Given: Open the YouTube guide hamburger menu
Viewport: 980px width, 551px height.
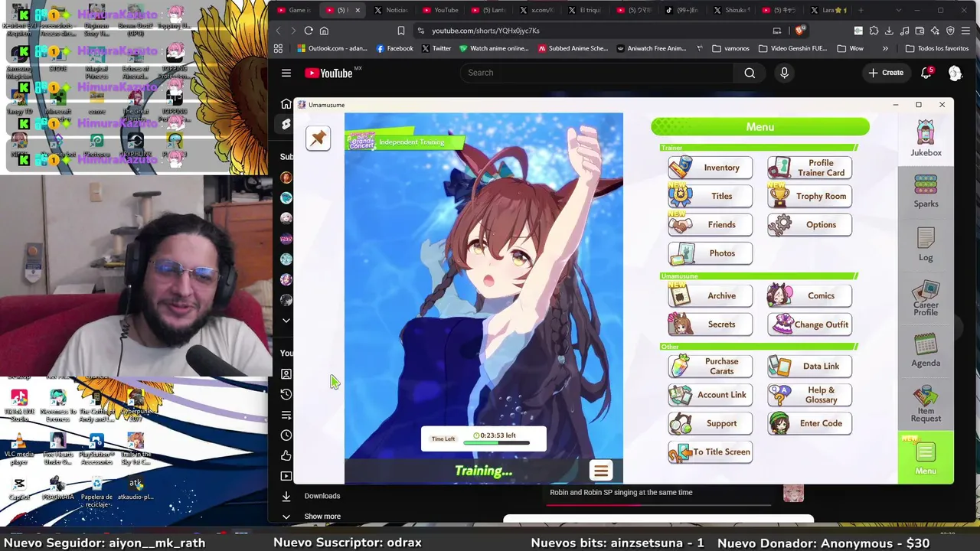Looking at the screenshot, I should point(286,73).
